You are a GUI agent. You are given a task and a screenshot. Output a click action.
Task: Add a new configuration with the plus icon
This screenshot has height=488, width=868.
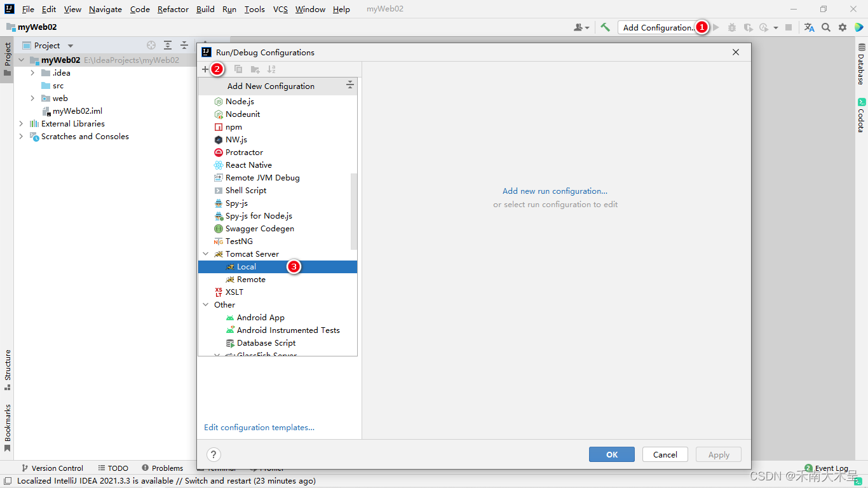pyautogui.click(x=205, y=69)
